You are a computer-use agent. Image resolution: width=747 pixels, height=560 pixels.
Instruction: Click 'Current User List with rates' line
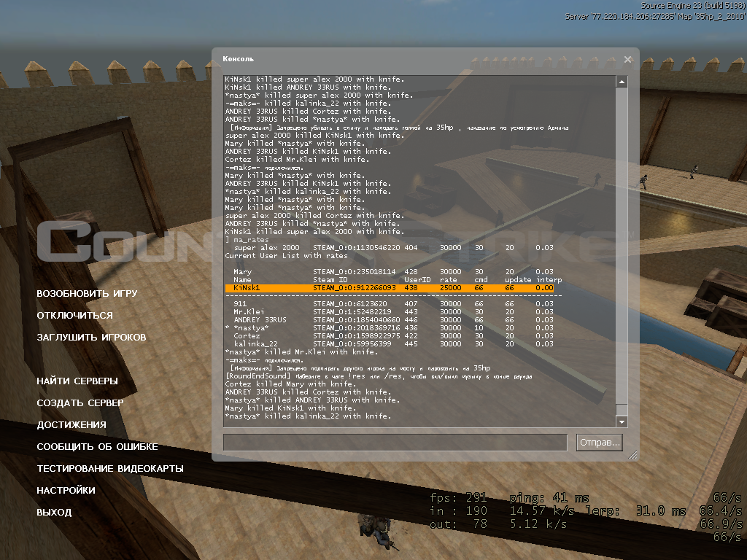[x=286, y=256]
